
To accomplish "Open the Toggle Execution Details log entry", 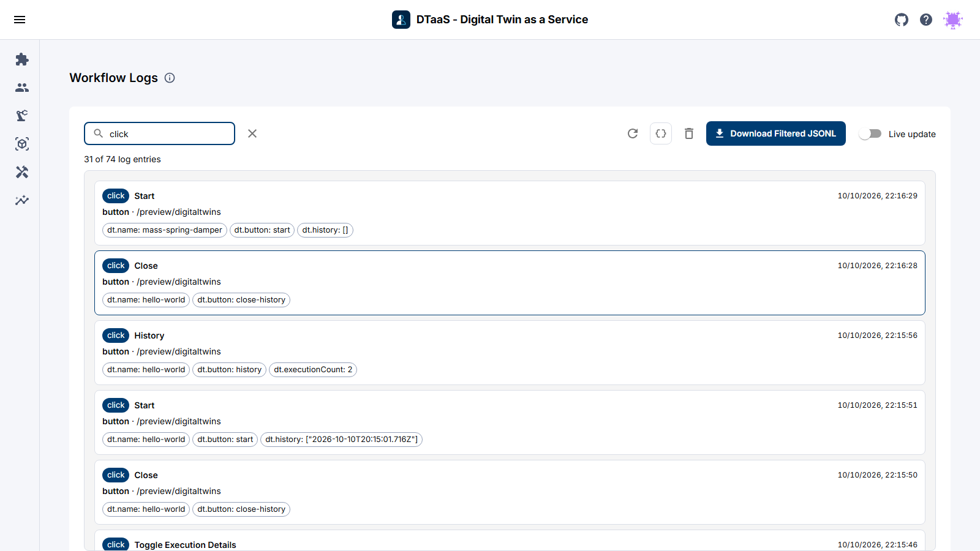I will 510,541.
